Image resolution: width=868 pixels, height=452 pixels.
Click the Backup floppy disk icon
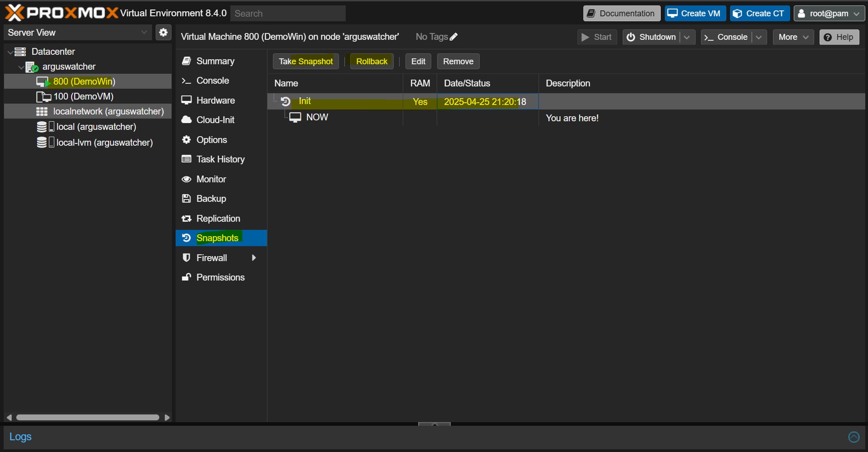coord(186,199)
